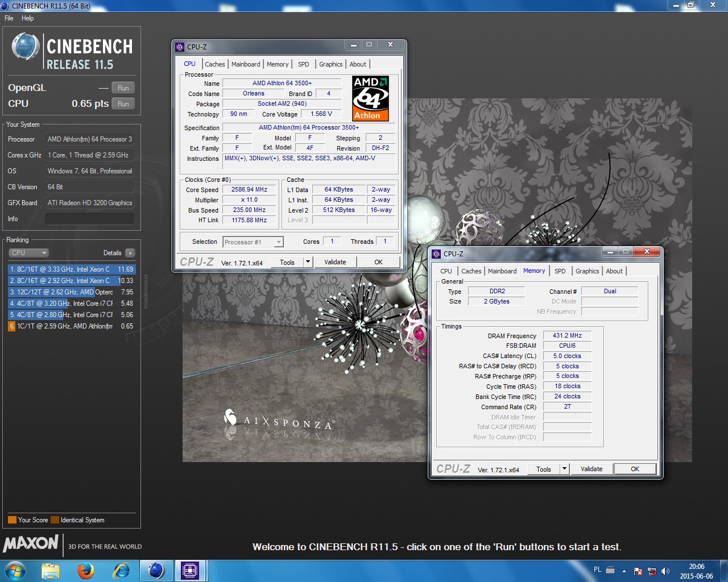Open the ranking CPU dropdown
The width and height of the screenshot is (728, 582).
(x=28, y=253)
